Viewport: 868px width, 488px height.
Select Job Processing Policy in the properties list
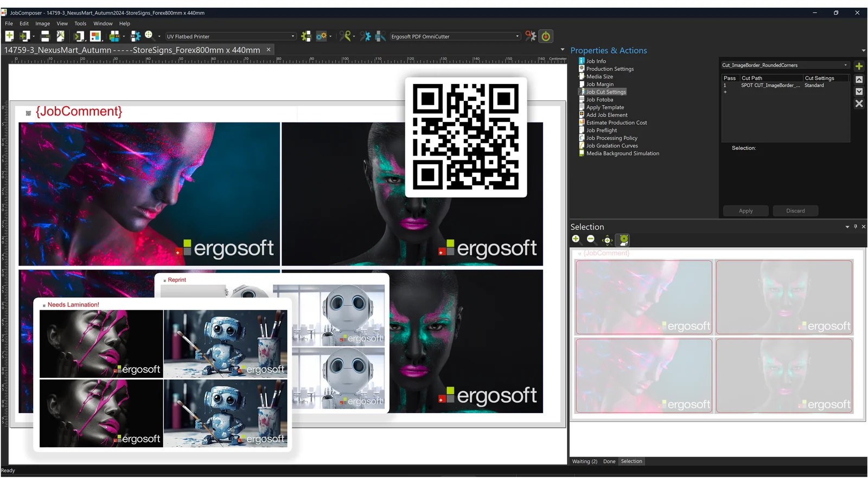point(611,138)
